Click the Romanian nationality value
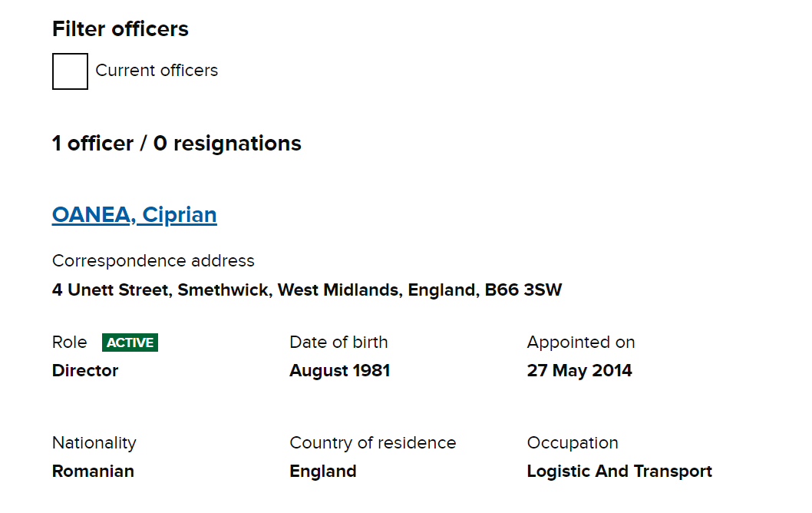This screenshot has height=513, width=812. [x=93, y=472]
